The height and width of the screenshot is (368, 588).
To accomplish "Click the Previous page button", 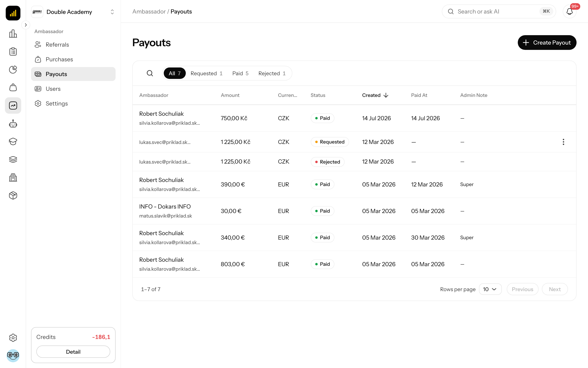I will (522, 289).
